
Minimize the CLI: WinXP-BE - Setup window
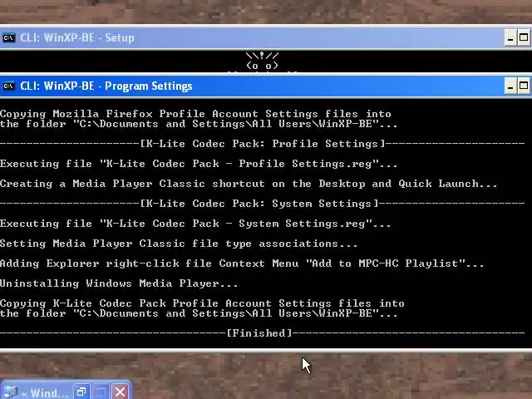pos(510,37)
